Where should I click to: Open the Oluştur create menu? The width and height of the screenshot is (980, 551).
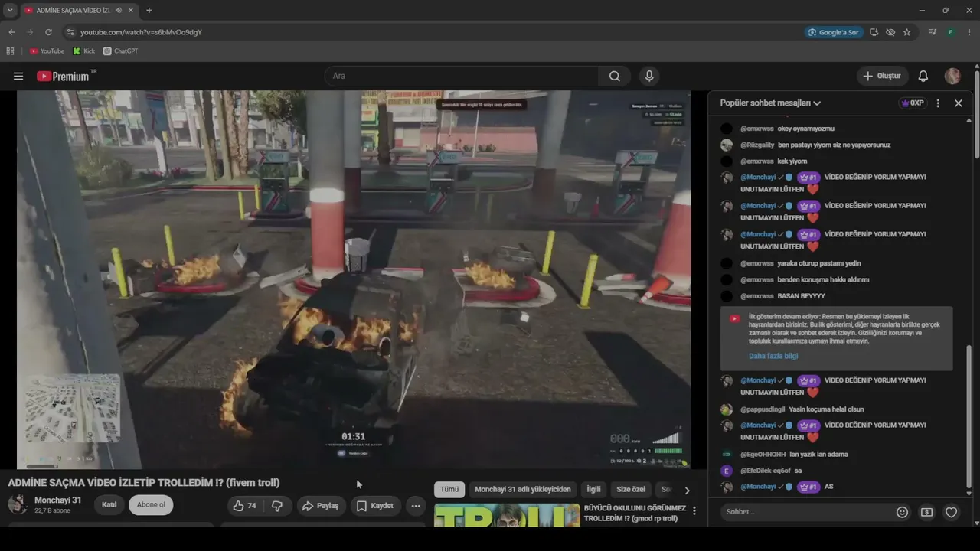(x=882, y=77)
